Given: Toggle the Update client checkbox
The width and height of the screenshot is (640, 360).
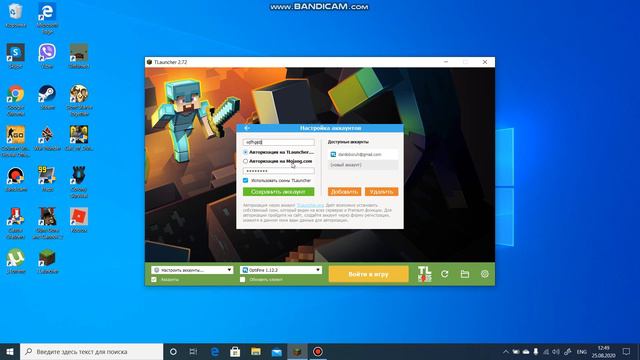Looking at the screenshot, I should (x=242, y=280).
